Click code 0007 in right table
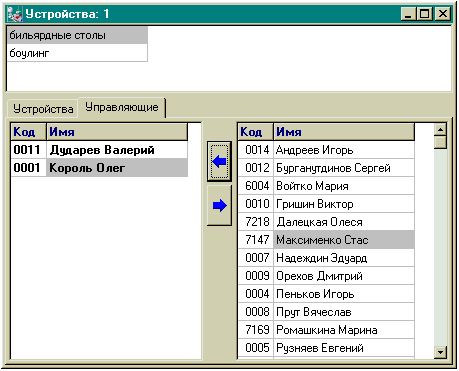This screenshot has width=459, height=371. pos(256,258)
